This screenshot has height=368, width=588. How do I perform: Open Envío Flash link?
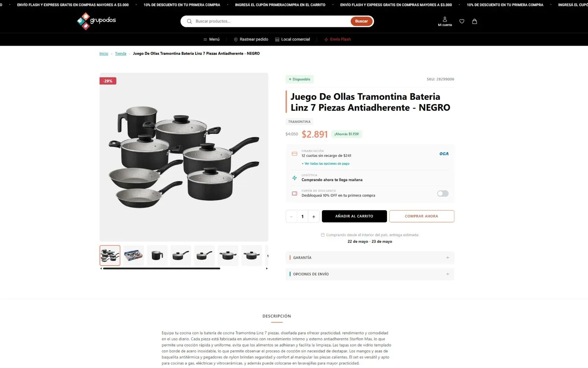pos(337,39)
